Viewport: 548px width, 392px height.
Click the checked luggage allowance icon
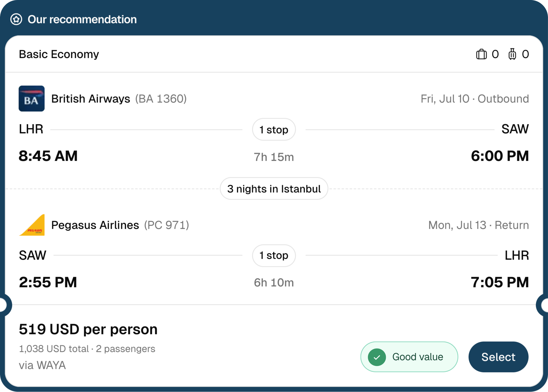512,54
